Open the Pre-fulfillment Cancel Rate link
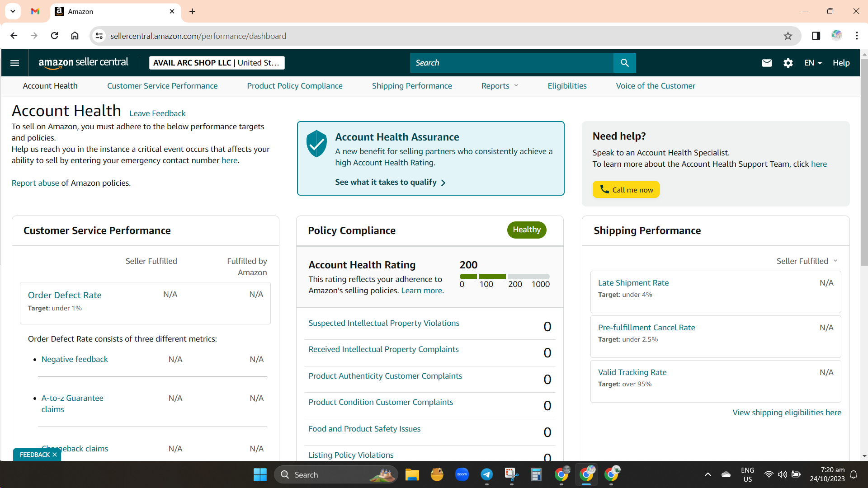The width and height of the screenshot is (868, 488). click(x=646, y=328)
